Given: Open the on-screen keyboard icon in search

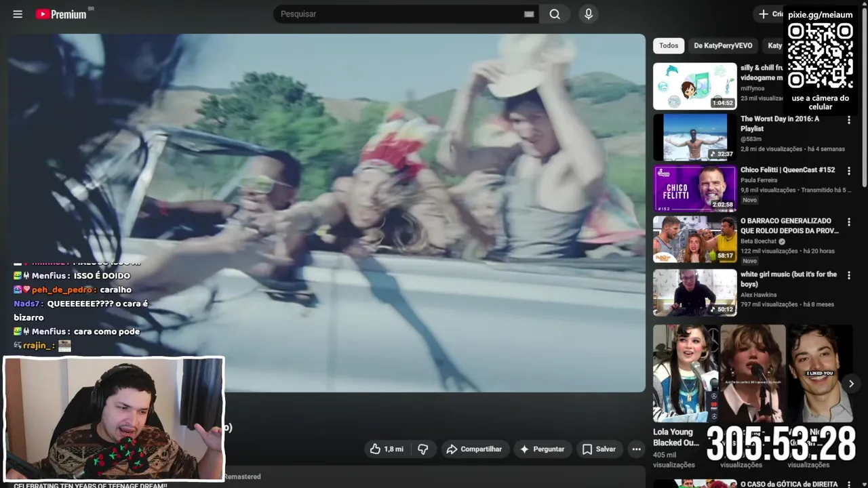Looking at the screenshot, I should pos(529,14).
